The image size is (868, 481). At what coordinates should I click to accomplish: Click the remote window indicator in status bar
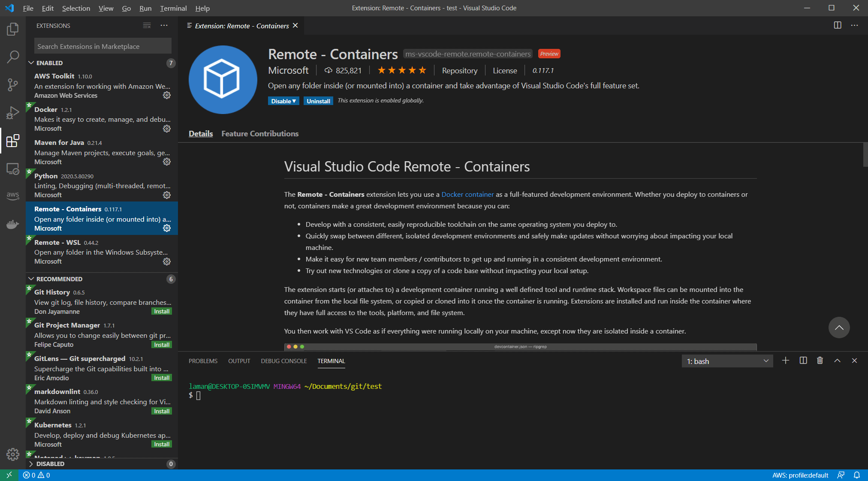pyautogui.click(x=9, y=475)
